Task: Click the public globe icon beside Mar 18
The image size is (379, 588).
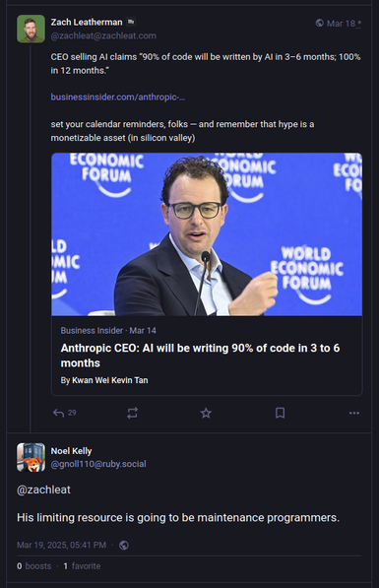Action: (x=319, y=23)
